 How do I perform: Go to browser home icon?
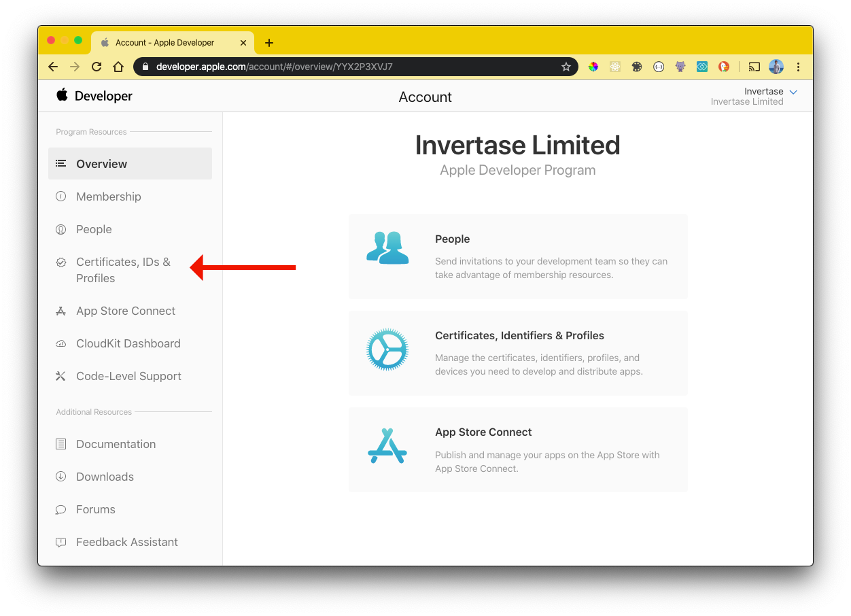point(118,67)
